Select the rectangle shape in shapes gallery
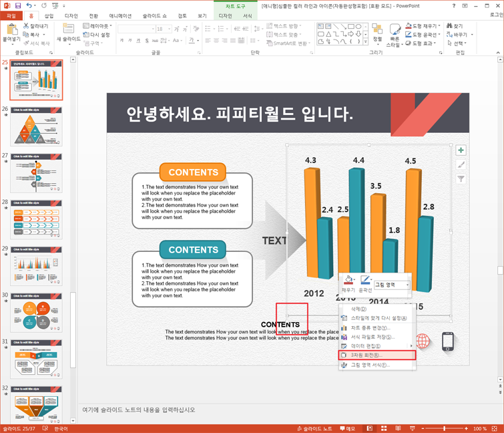Screen dimensions: 504x433 click(351, 26)
